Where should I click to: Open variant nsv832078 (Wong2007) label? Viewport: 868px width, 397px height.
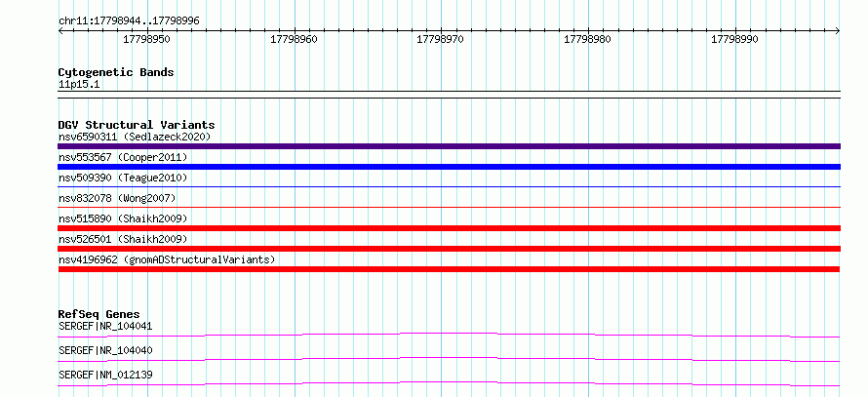(117, 198)
